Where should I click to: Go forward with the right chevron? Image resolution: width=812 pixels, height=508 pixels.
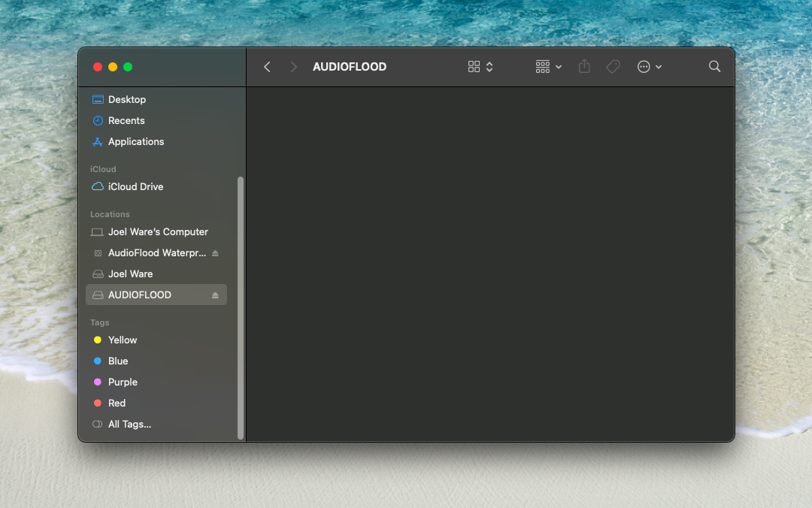[x=294, y=67]
